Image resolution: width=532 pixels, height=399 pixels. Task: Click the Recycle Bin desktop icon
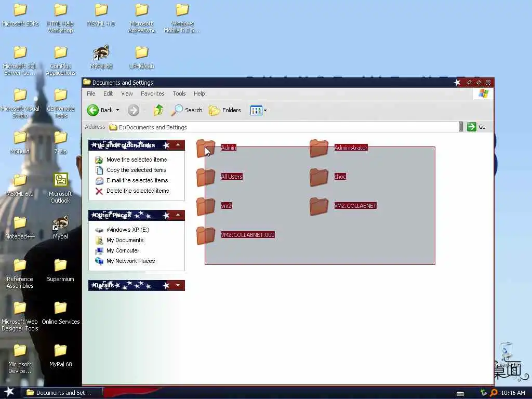coord(507,352)
